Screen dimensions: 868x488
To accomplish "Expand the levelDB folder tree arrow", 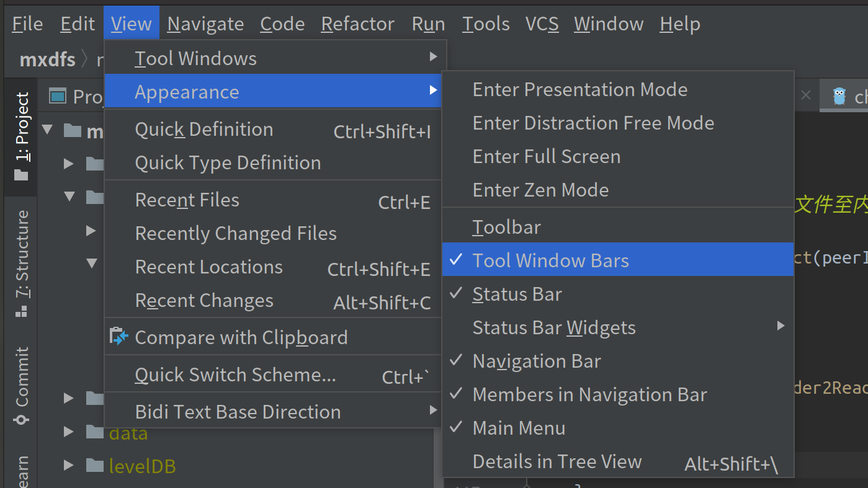I will pyautogui.click(x=69, y=465).
